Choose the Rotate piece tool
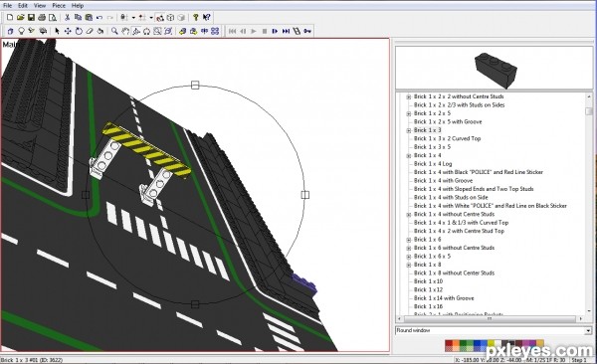This screenshot has height=364, width=597. pyautogui.click(x=79, y=31)
